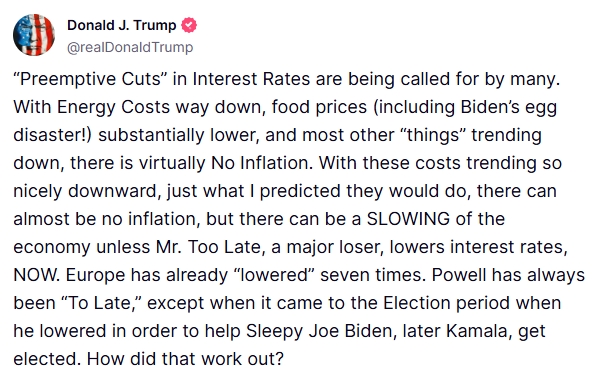Viewport: 601px width, 379px height.
Task: Click the red verified checkmark badge
Action: [x=189, y=25]
